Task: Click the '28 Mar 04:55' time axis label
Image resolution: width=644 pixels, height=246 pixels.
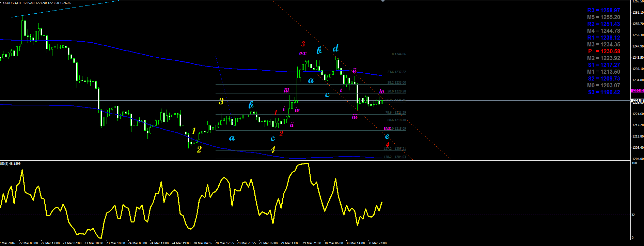Action: 203,243
